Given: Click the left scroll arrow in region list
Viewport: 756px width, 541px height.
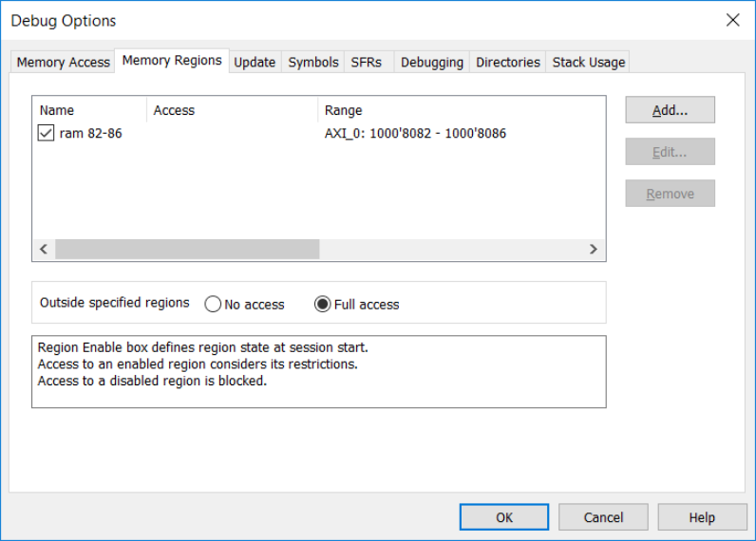Looking at the screenshot, I should [44, 249].
